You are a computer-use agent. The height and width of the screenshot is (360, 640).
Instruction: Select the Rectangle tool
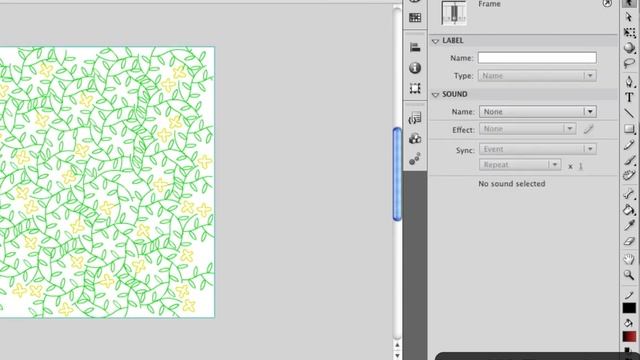(x=629, y=129)
